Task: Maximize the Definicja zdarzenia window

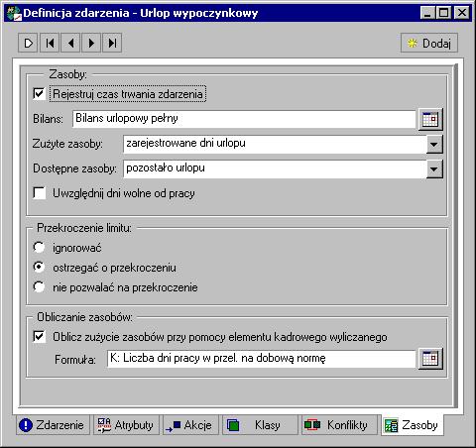Action: pyautogui.click(x=443, y=13)
